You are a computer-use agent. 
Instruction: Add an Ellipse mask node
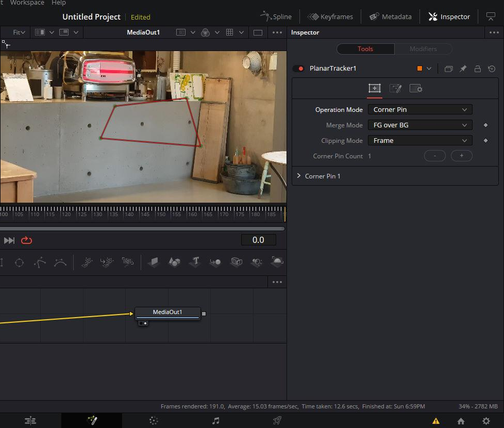click(19, 262)
